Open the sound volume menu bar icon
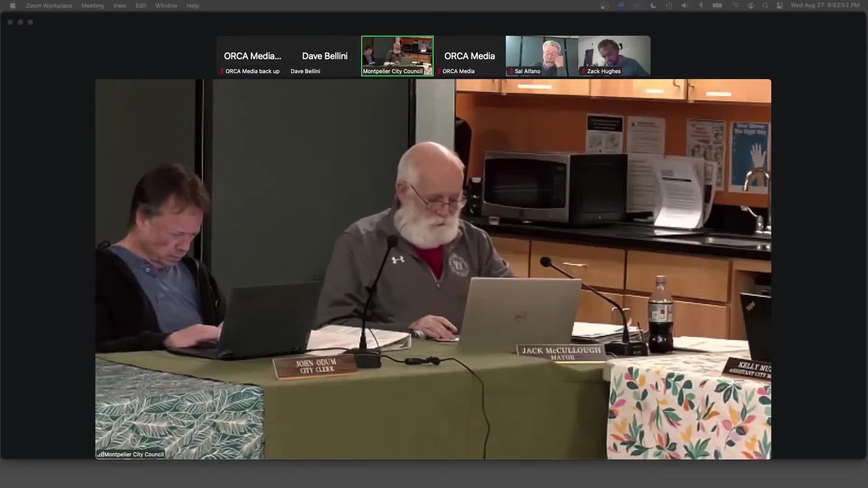Screen dimensions: 868x488 coord(685,5)
